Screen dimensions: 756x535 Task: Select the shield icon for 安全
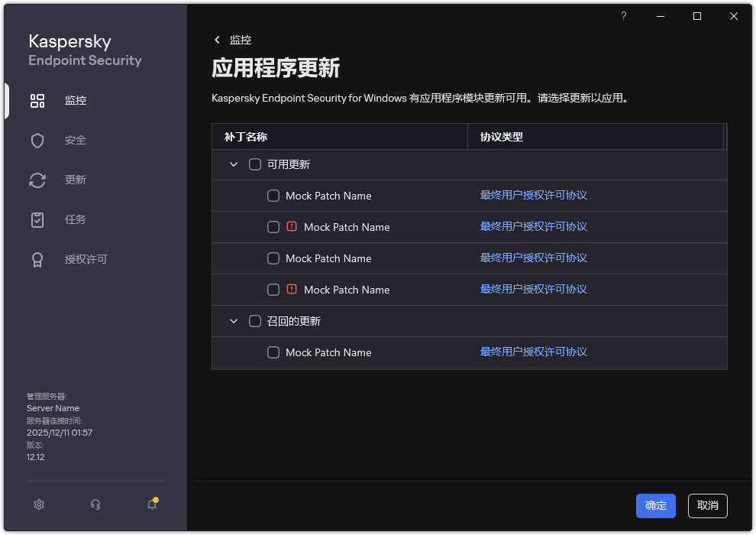(37, 140)
